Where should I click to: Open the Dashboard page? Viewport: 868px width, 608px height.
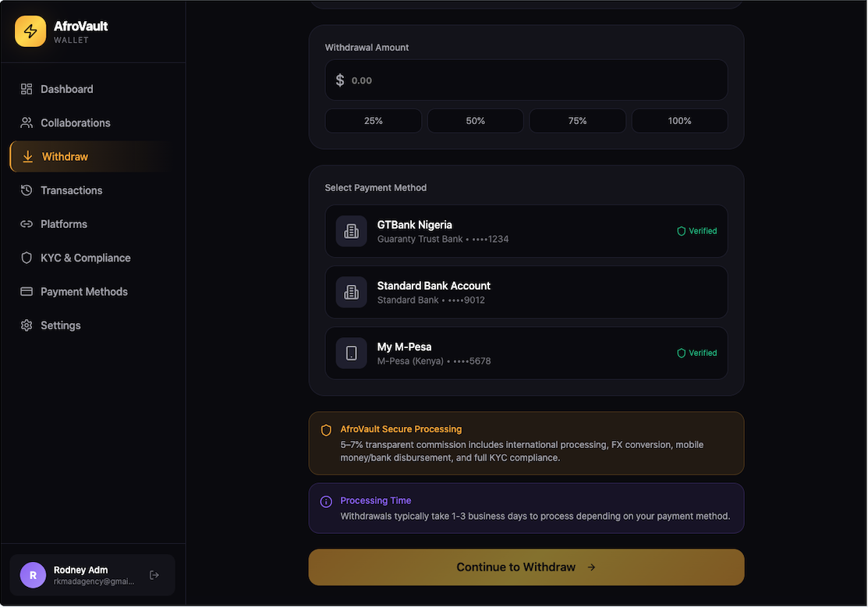(x=66, y=89)
